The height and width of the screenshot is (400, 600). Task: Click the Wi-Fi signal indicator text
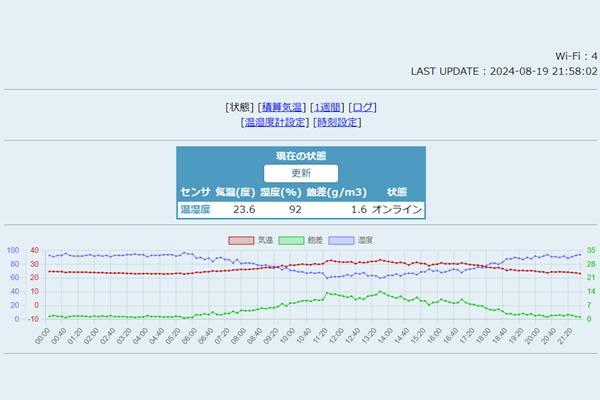pyautogui.click(x=576, y=56)
